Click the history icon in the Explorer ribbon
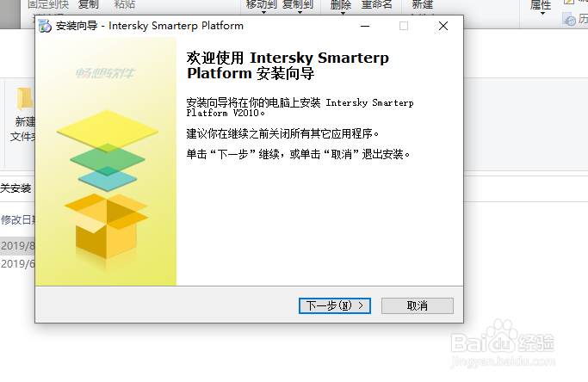The width and height of the screenshot is (588, 382). [570, 20]
